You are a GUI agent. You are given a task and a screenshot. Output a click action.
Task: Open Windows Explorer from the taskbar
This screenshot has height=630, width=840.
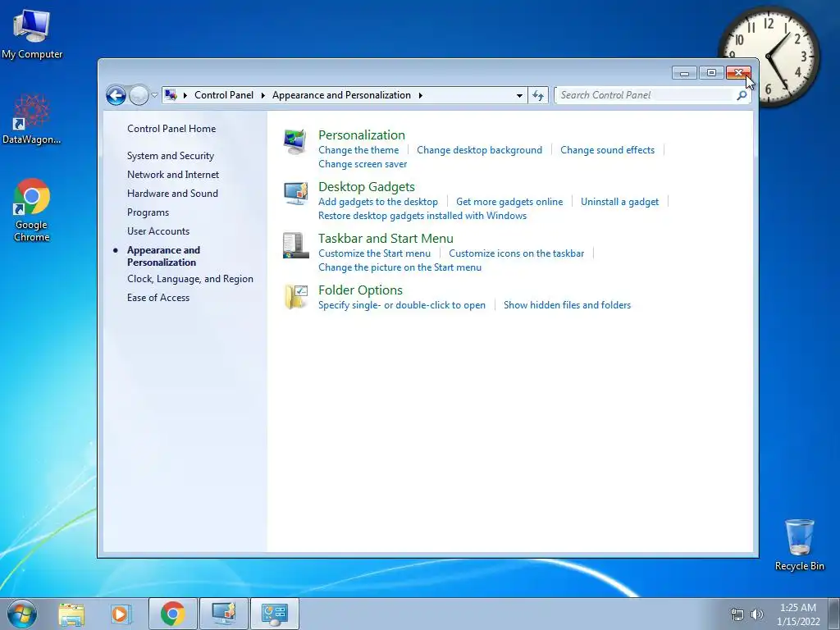pos(71,614)
